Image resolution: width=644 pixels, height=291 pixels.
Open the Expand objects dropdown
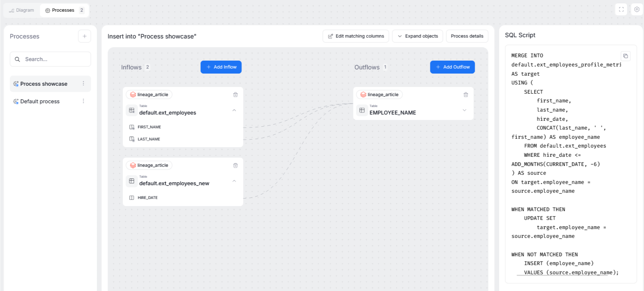[417, 36]
